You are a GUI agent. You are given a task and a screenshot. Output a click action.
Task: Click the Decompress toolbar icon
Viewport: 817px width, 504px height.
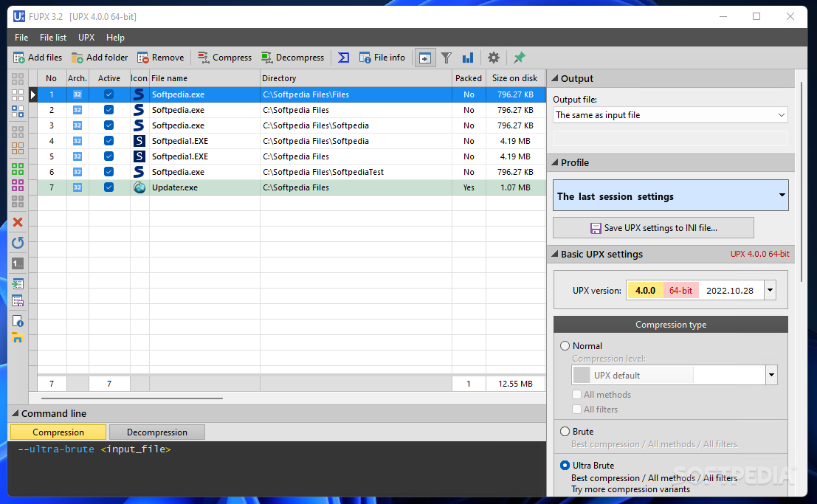click(266, 58)
